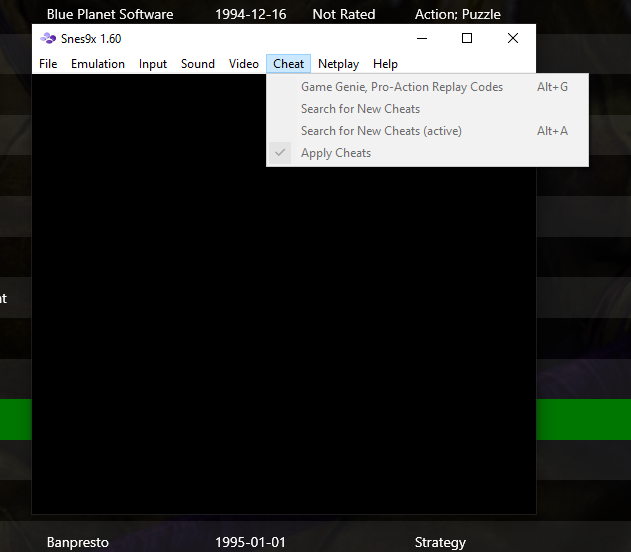Open the Input menu

click(153, 64)
